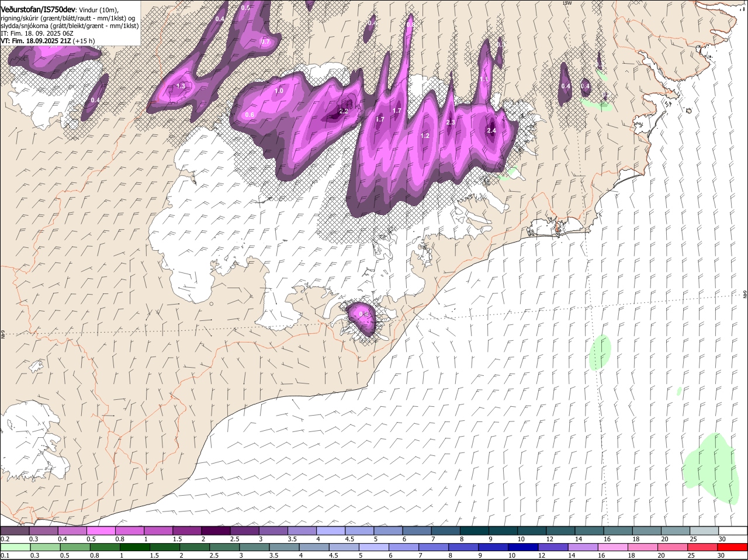Viewport: 748px width, 560px height.
Task: Pick the snow legend swatch between 4 and 4.5
Action: point(331,531)
